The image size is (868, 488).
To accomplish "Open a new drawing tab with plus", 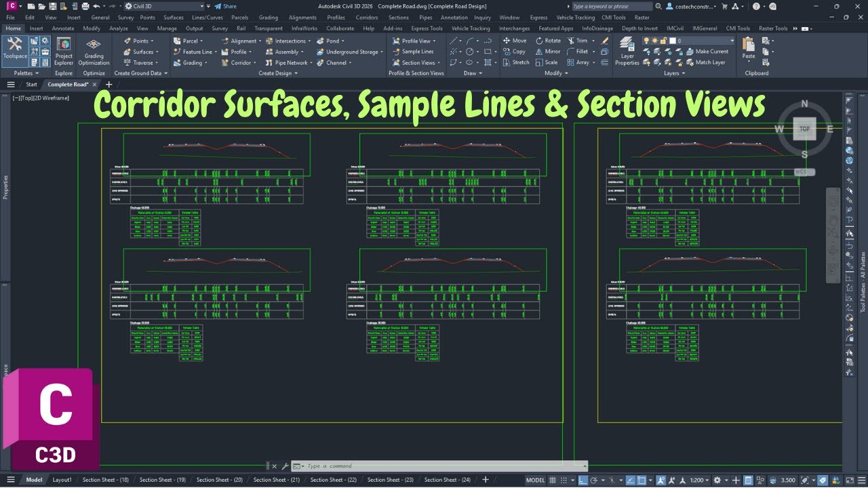I will (108, 85).
